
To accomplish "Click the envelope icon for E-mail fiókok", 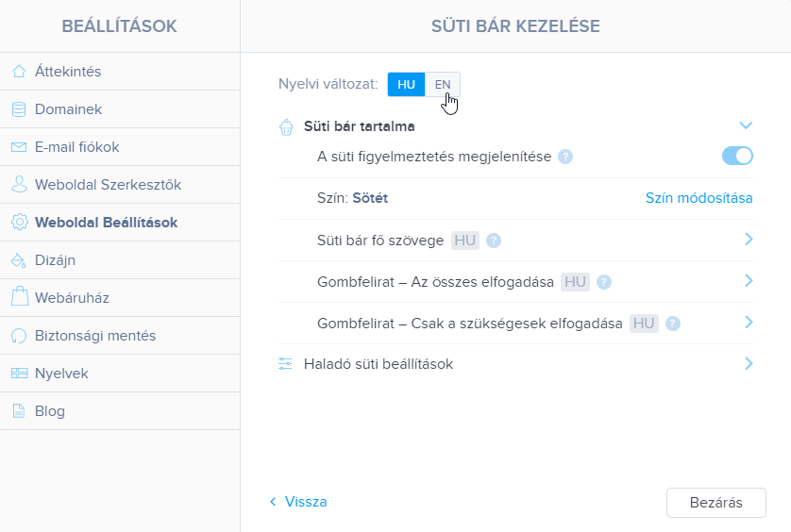I will coord(19,147).
